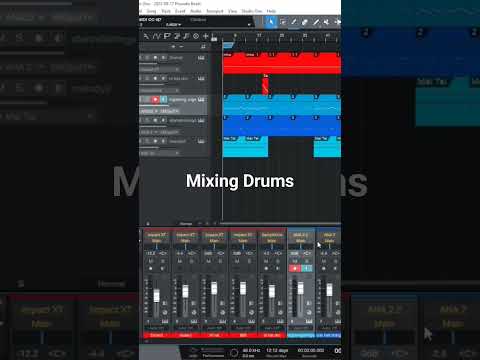Toggle the blue monitor button on third track
This screenshot has width=480, height=360.
click(164, 99)
